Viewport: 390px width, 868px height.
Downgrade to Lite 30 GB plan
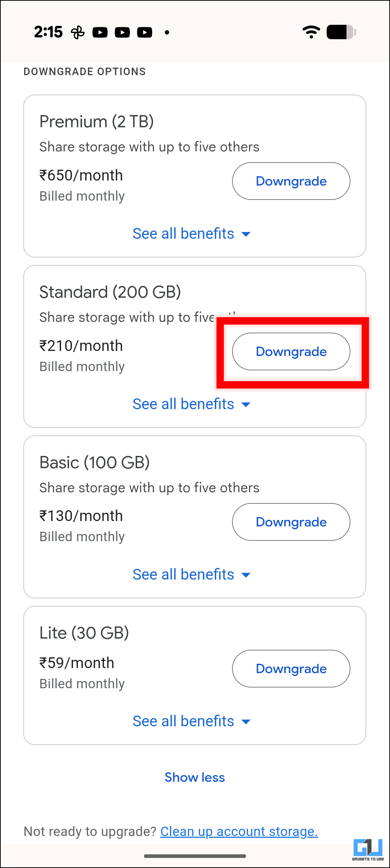pos(291,669)
